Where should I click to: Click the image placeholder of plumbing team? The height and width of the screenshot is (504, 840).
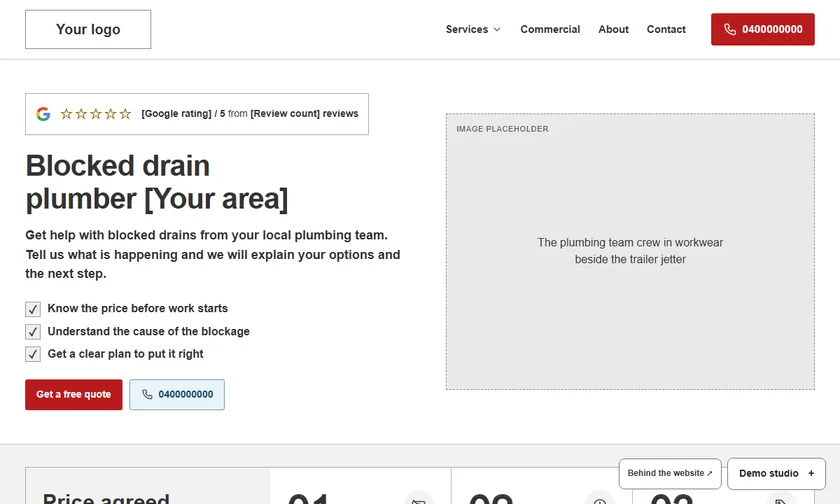point(630,251)
